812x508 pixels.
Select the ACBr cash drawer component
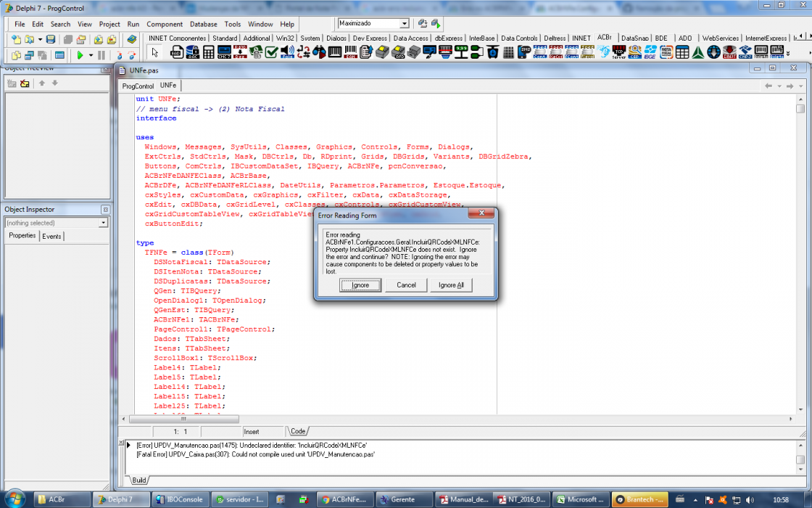pos(414,52)
